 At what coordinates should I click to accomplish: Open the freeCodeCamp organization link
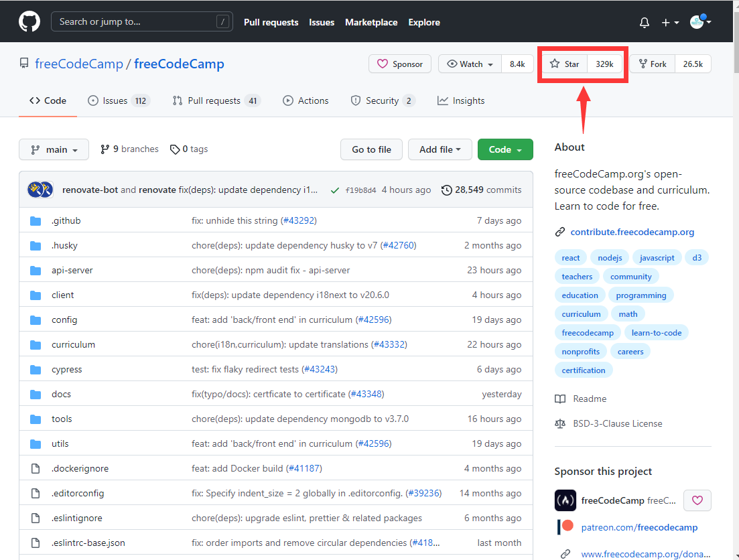[x=78, y=64]
